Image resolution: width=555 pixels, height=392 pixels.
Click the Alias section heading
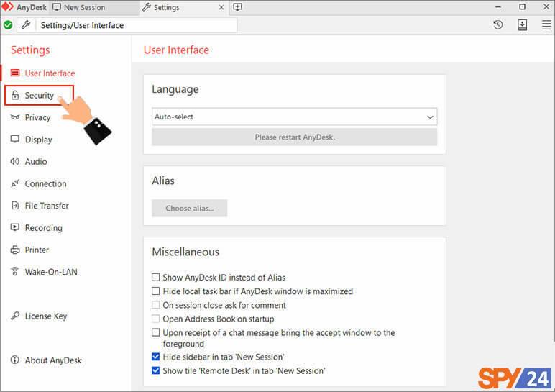163,181
